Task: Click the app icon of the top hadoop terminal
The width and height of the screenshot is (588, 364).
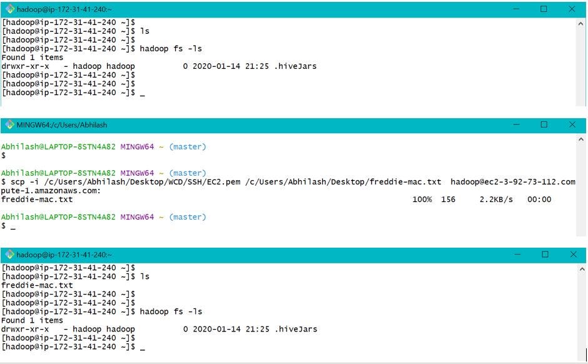Action: point(10,9)
